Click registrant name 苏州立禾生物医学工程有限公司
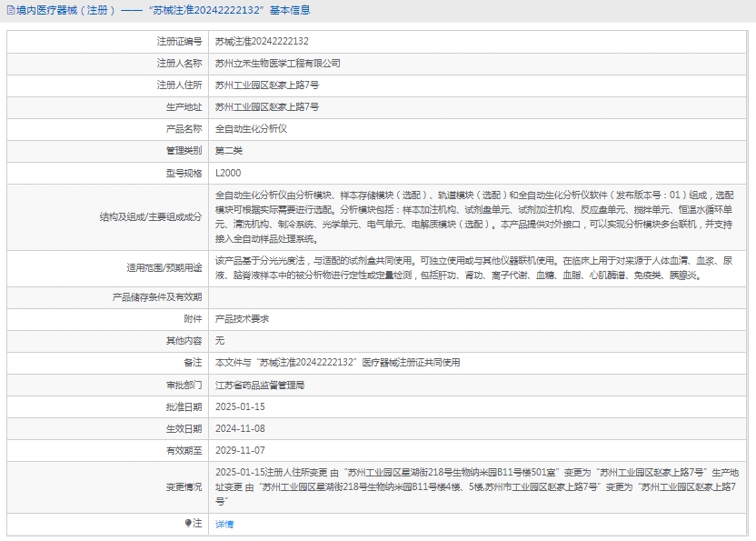This screenshot has width=756, height=541. [277, 63]
